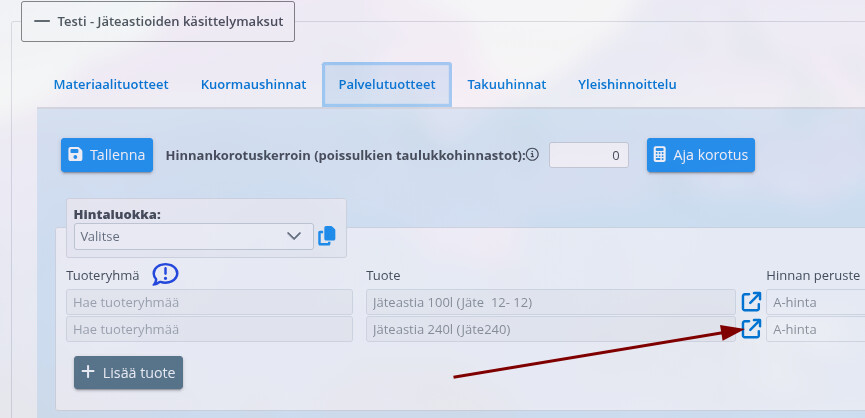The height and width of the screenshot is (418, 865).
Task: Select the Palvelutuotteet tab
Action: pos(386,85)
